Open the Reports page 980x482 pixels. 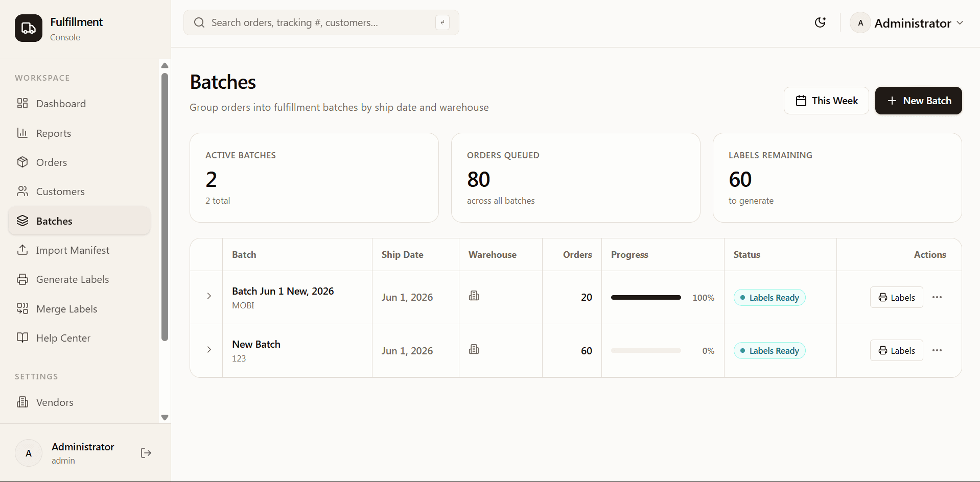point(79,133)
